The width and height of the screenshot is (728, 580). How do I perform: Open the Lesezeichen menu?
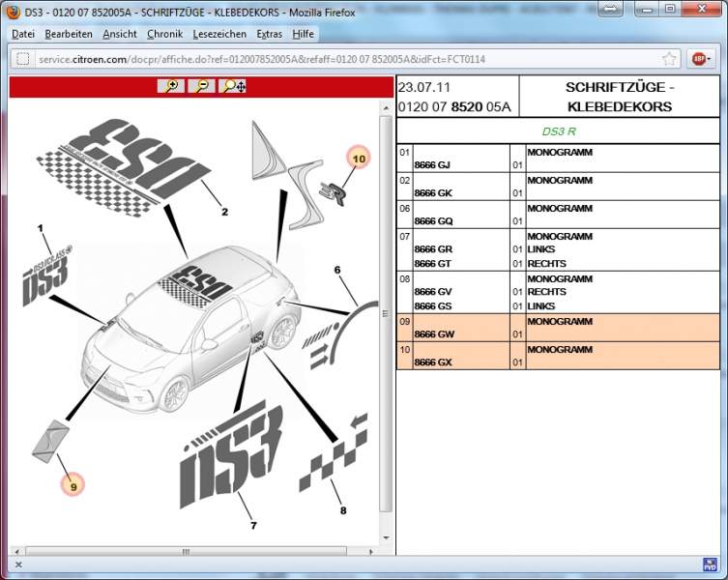tap(219, 34)
